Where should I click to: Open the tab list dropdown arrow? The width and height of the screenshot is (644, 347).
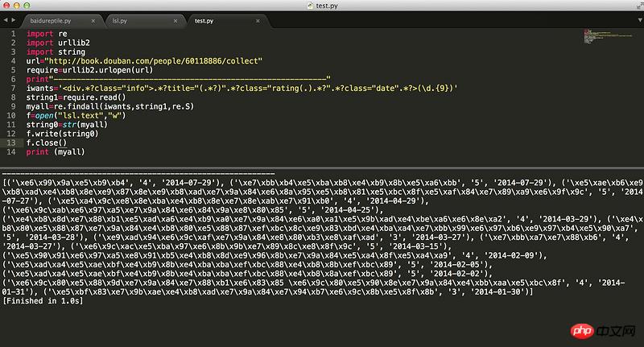pos(640,19)
